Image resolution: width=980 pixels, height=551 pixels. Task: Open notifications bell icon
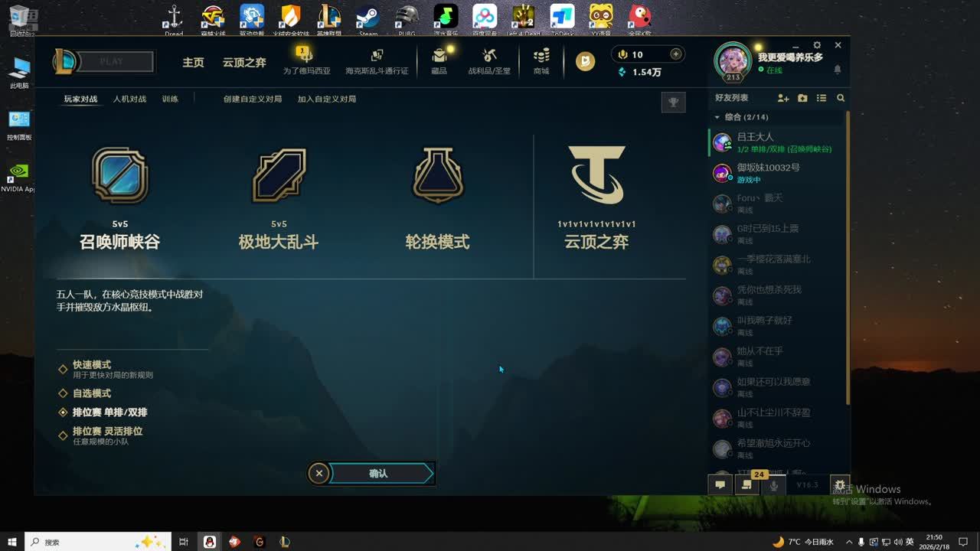click(x=838, y=70)
